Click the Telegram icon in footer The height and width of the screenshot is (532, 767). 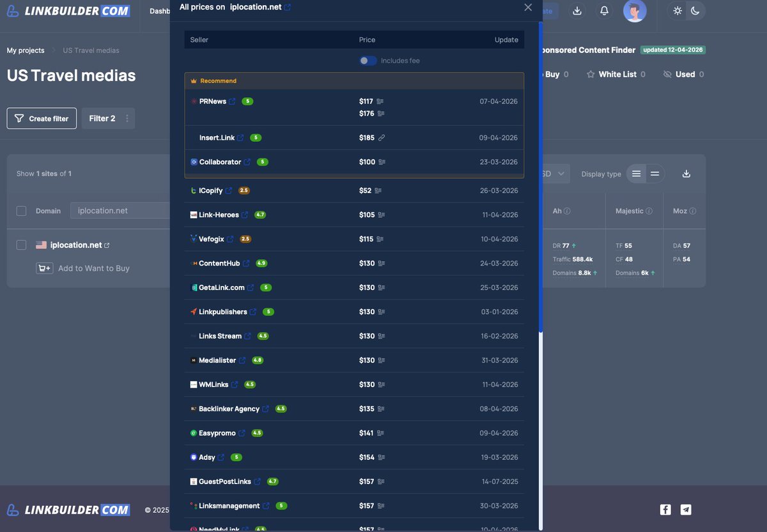(x=686, y=510)
